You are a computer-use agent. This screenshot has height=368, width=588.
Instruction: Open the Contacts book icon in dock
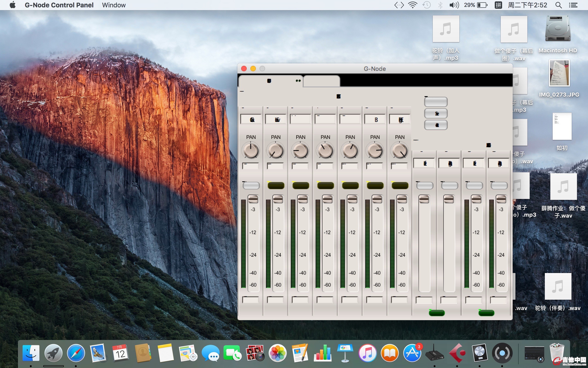click(143, 353)
